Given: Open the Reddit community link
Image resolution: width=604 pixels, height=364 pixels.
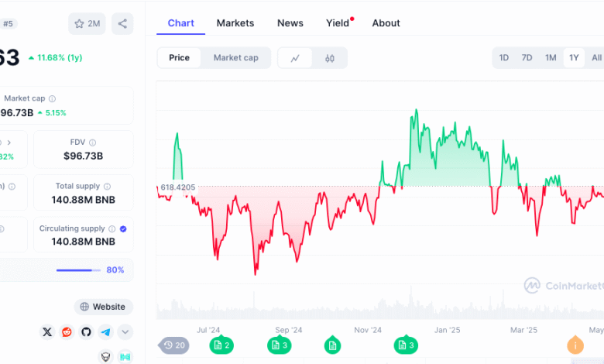Looking at the screenshot, I should point(67,331).
